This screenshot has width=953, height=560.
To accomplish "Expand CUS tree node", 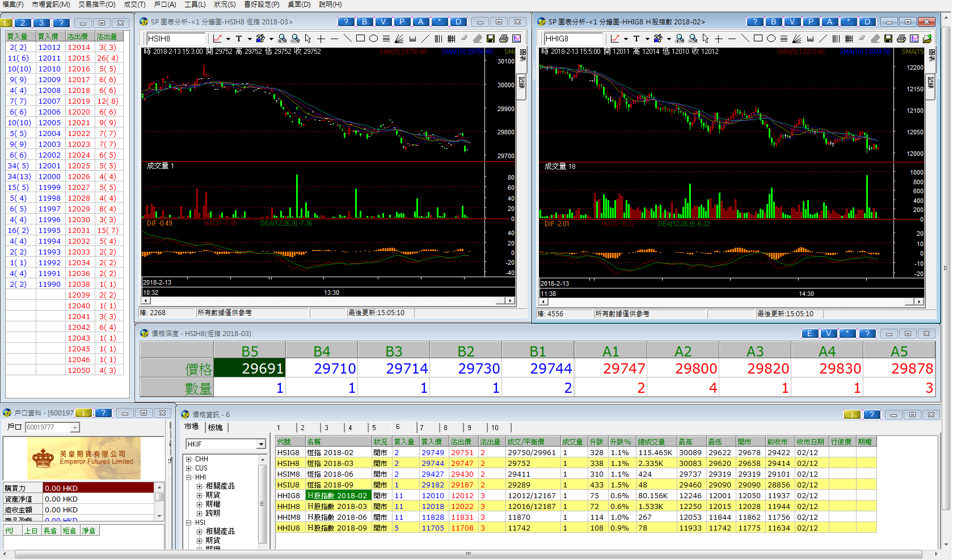I will pos(189,468).
